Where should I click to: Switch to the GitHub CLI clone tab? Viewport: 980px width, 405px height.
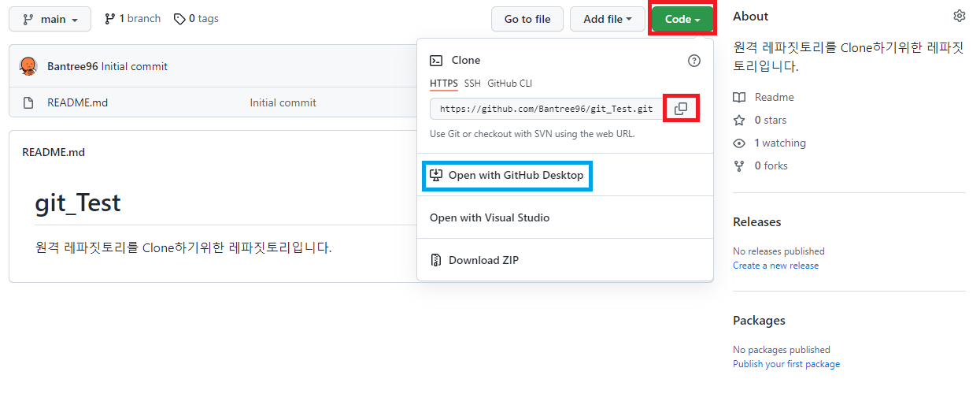tap(510, 84)
